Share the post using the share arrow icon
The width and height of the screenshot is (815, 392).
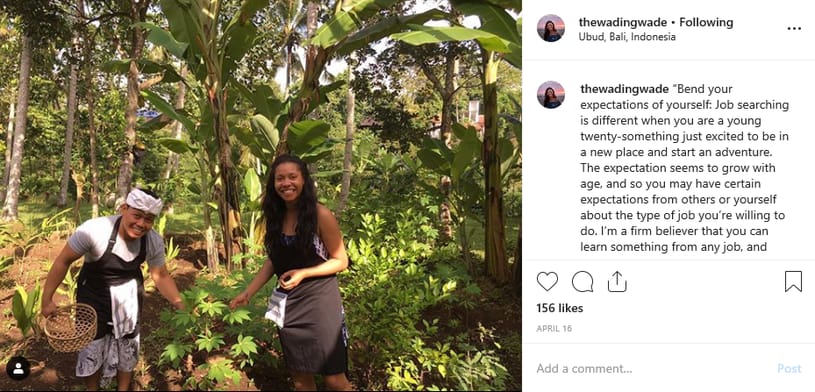tap(617, 281)
